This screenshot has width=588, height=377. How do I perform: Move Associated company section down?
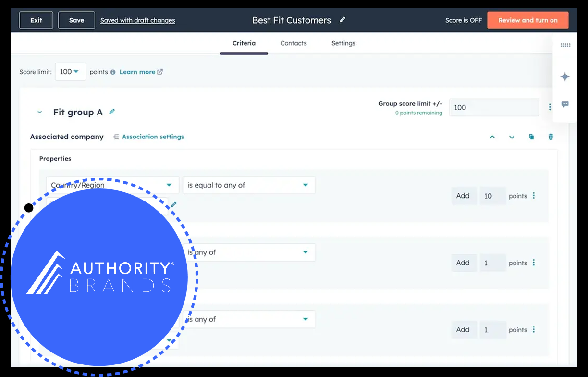(x=512, y=137)
